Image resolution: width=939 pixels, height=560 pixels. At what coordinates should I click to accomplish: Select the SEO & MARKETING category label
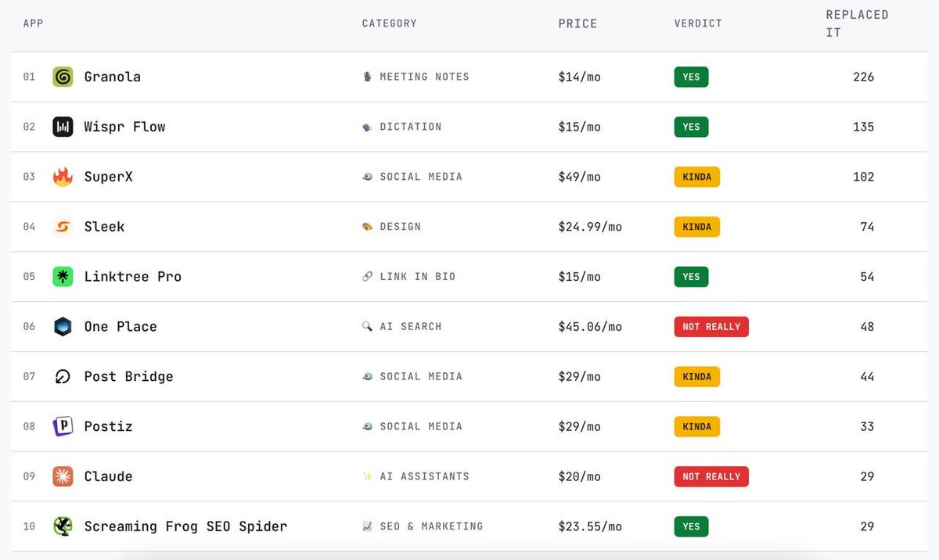432,526
